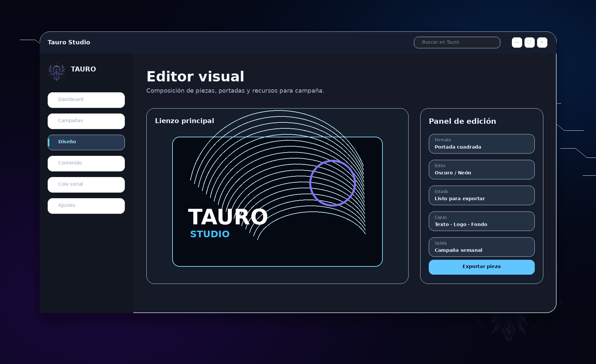The height and width of the screenshot is (364, 596).
Task: Click the Panel de edición heading
Action: 462,121
